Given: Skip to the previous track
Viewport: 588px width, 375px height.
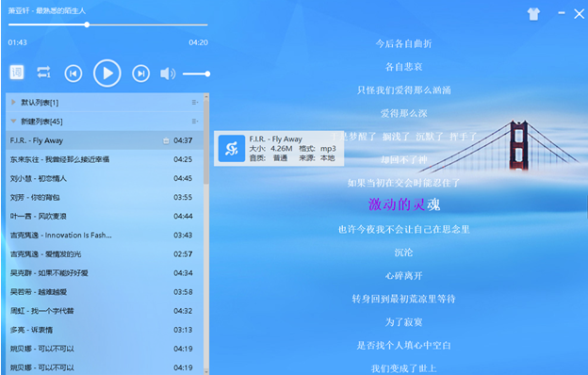Looking at the screenshot, I should (x=73, y=73).
